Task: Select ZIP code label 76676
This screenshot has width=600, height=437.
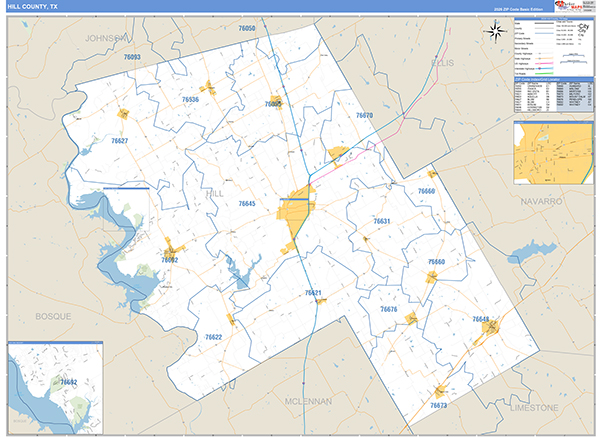Action: [389, 309]
